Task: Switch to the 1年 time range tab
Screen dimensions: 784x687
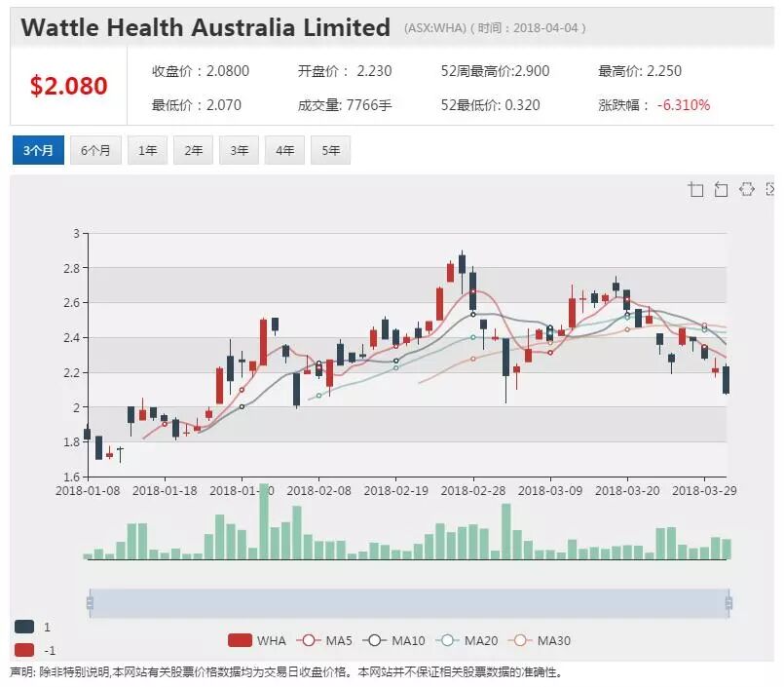Action: pos(147,150)
